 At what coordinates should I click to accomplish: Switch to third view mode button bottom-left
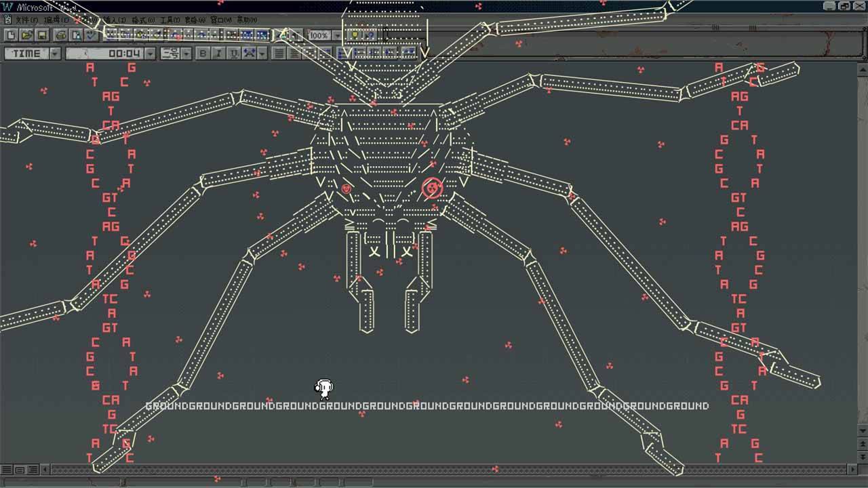(x=32, y=469)
